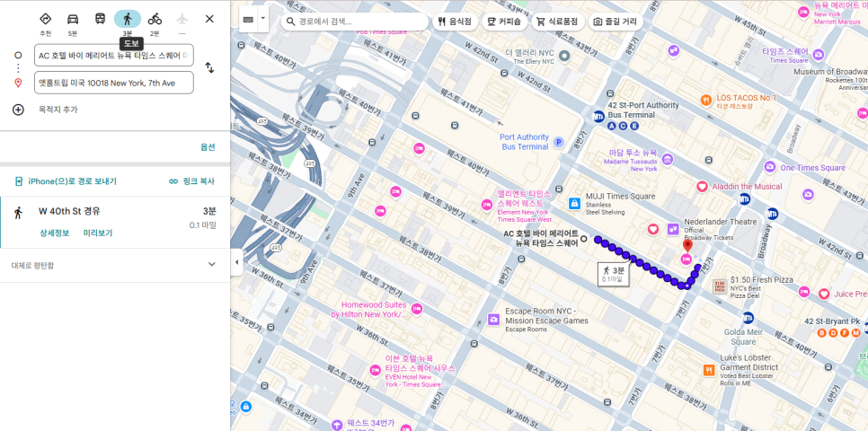The image size is (868, 431).
Task: Select Homewood Suites hotel pin
Action: coord(417,309)
